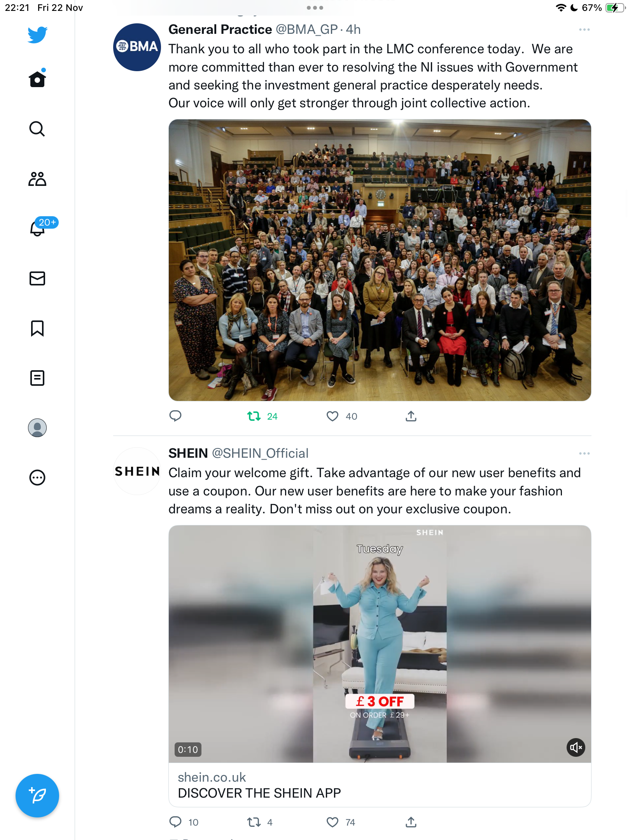Unmute the SHEIN video
630x840 pixels.
point(576,747)
